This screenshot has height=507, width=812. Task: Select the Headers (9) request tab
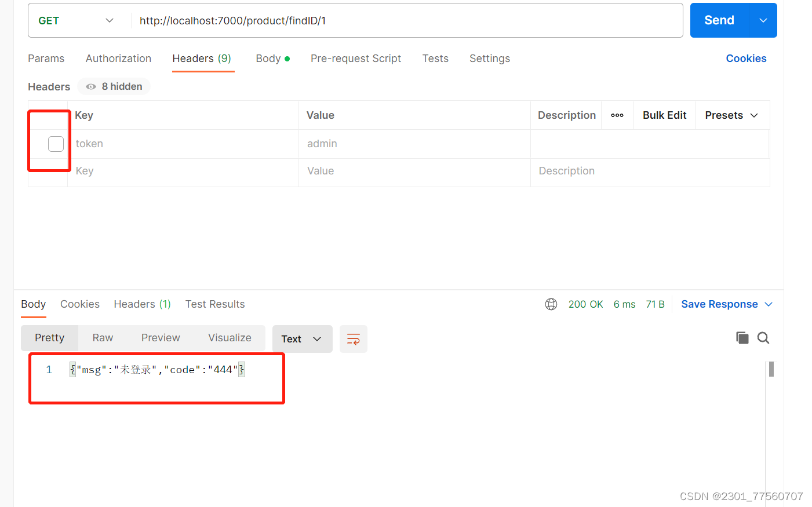[x=202, y=59]
